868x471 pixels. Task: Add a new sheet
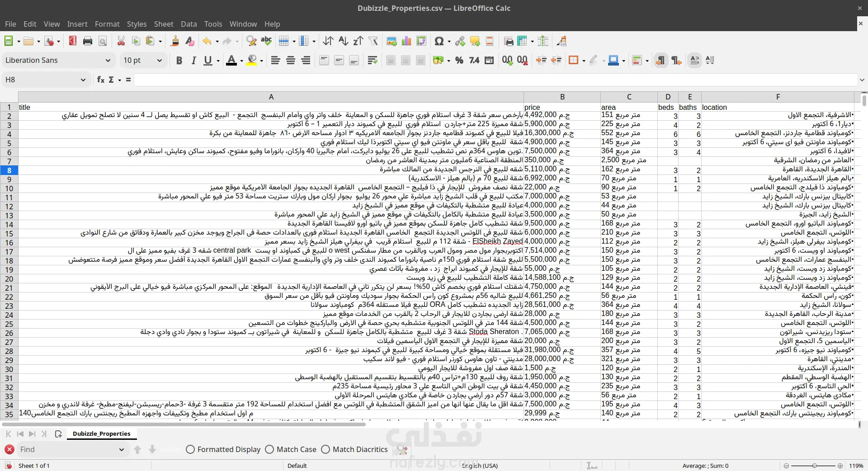58,434
